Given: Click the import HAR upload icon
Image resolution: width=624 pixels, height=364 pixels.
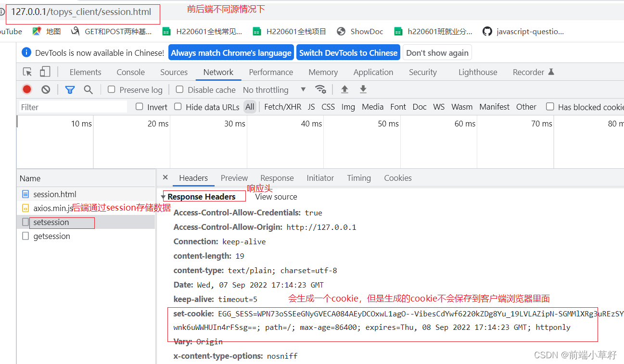Looking at the screenshot, I should pyautogui.click(x=344, y=89).
